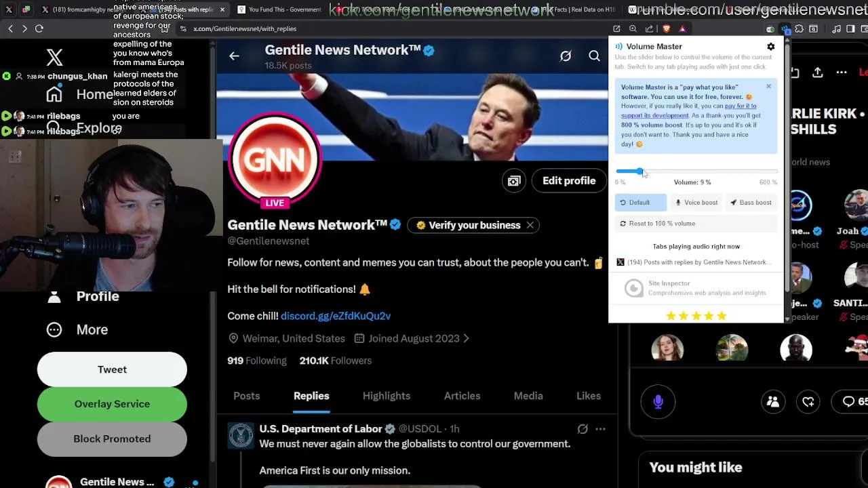868x488 pixels.
Task: View 919 Following list
Action: (x=257, y=361)
